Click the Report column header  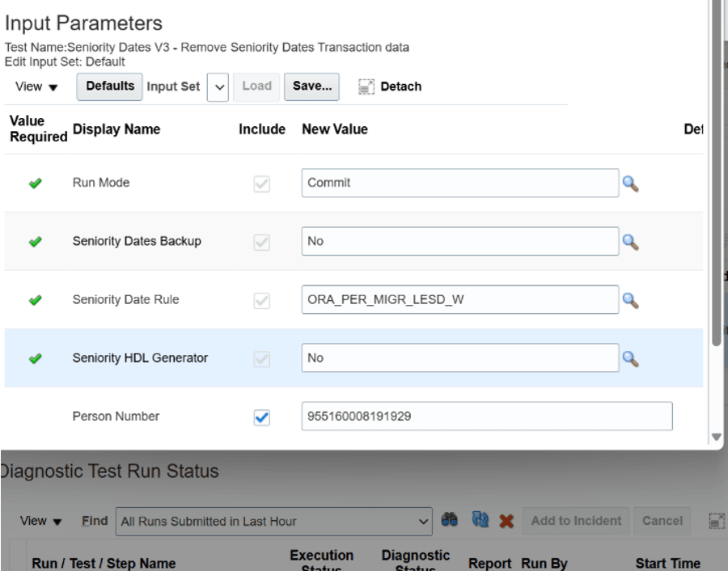point(489,564)
